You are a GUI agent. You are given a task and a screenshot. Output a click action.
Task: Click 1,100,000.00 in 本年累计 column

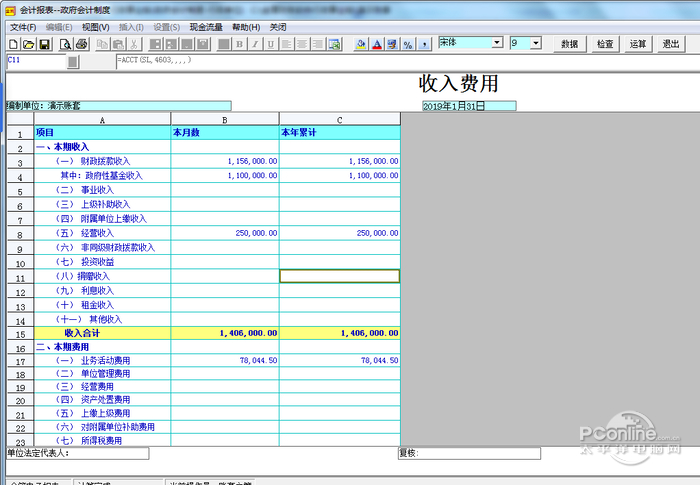coord(340,176)
